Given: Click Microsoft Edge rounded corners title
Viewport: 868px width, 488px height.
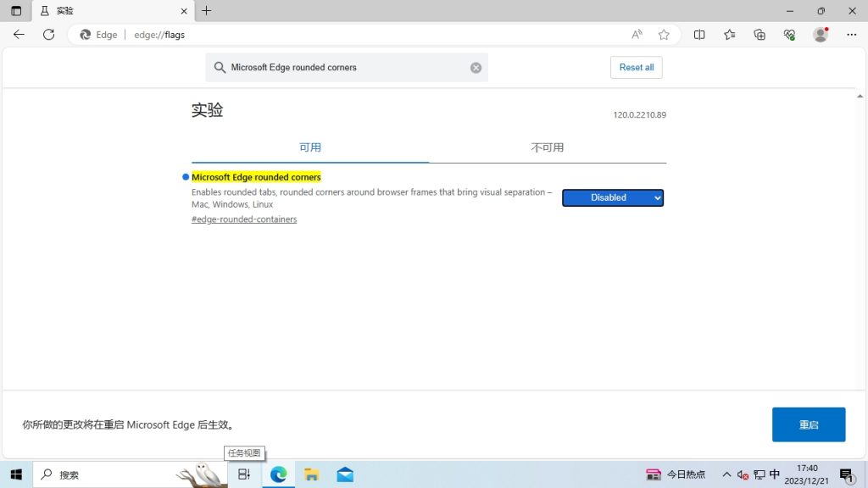Looking at the screenshot, I should coord(256,177).
